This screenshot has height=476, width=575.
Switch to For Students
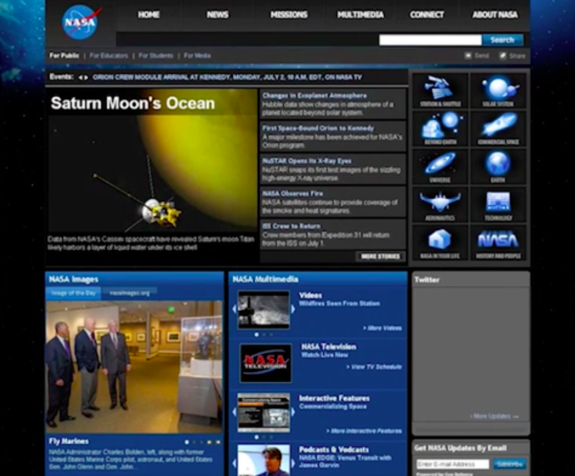tap(155, 56)
